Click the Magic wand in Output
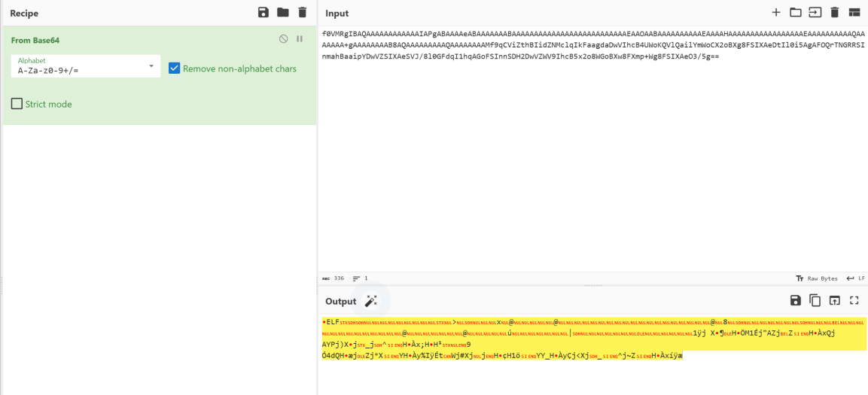 (370, 301)
